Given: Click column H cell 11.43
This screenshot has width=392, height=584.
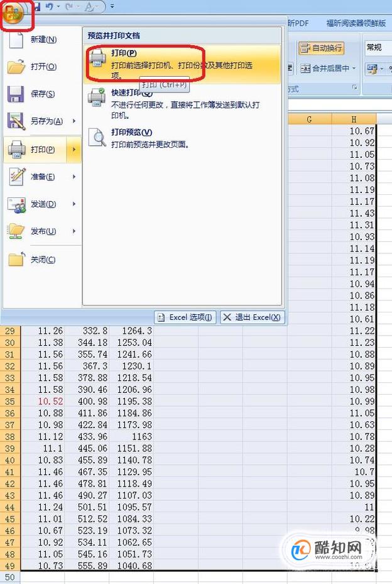Looking at the screenshot, I should [x=353, y=213].
